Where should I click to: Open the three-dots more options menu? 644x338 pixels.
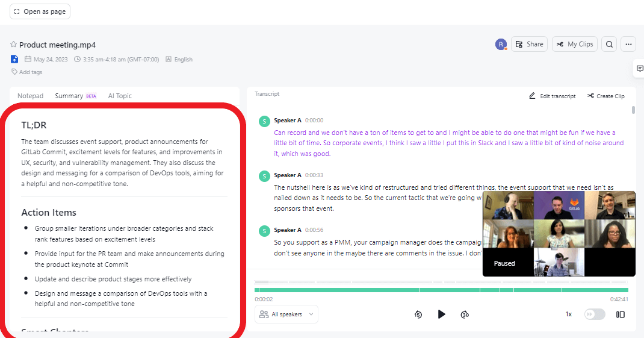[628, 44]
